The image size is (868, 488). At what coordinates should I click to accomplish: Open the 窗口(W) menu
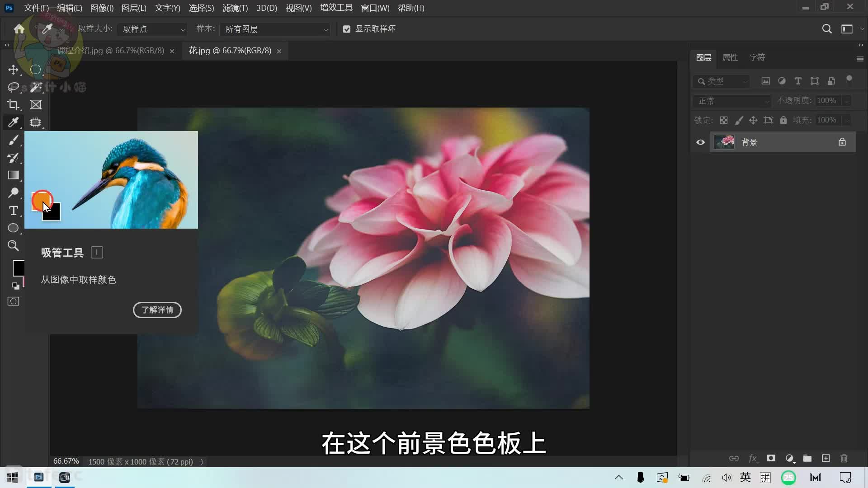click(x=375, y=8)
